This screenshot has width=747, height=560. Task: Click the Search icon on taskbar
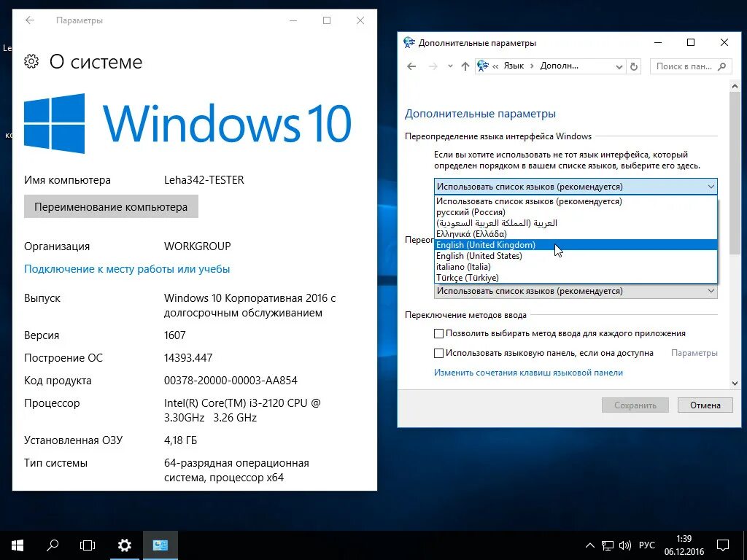(x=51, y=545)
